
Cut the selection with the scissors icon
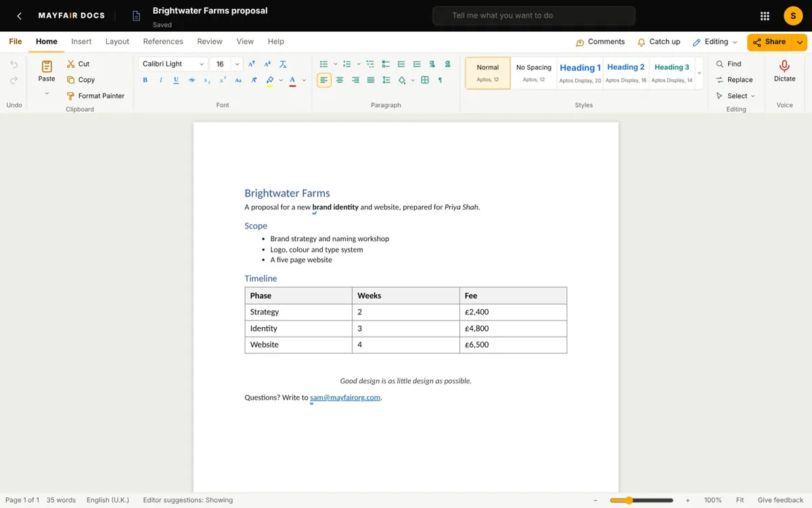70,64
